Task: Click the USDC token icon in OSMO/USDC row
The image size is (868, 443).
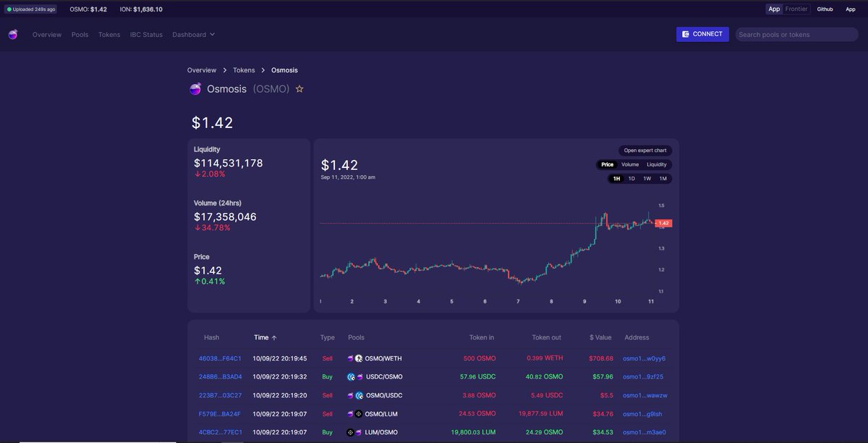Action: coord(359,395)
